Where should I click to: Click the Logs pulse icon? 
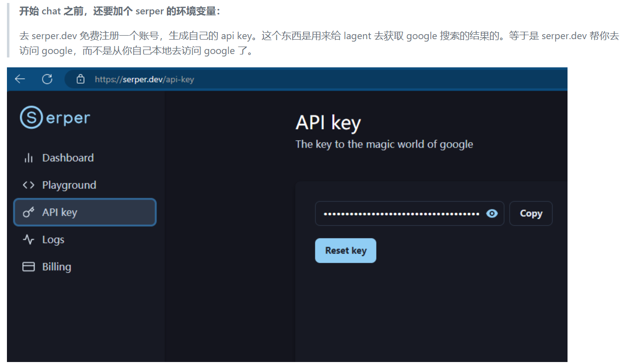(28, 240)
